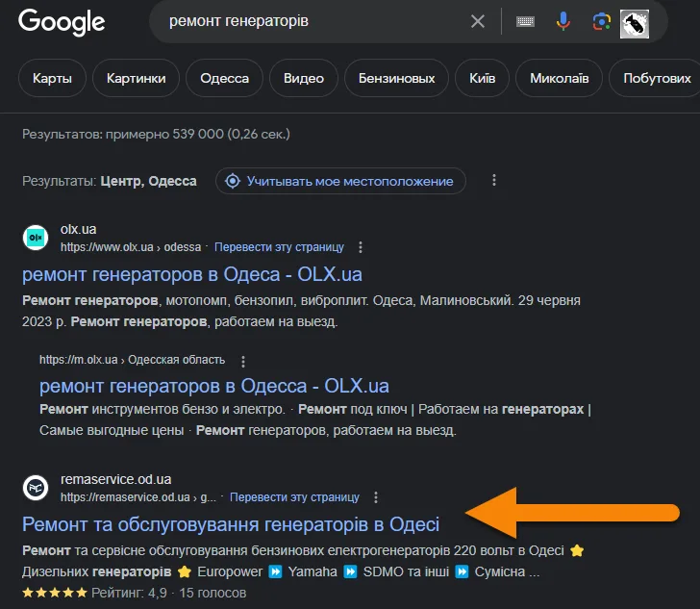Clear the search query with the X icon

(x=478, y=21)
